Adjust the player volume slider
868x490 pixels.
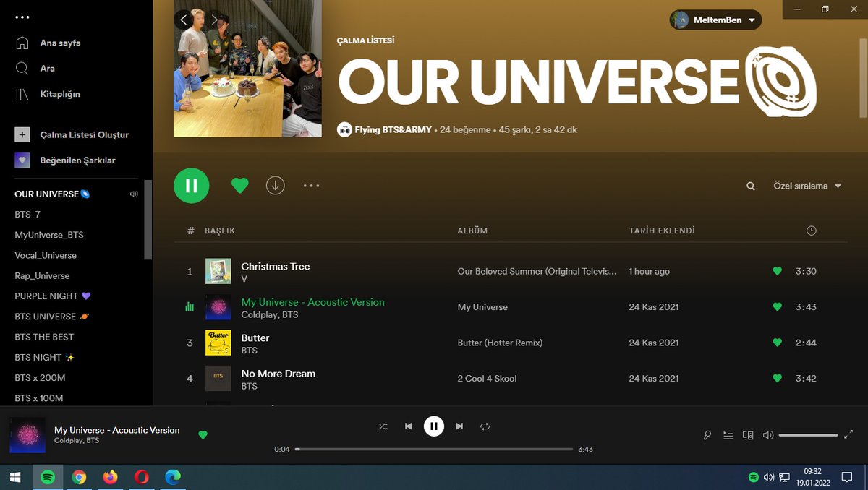click(808, 435)
